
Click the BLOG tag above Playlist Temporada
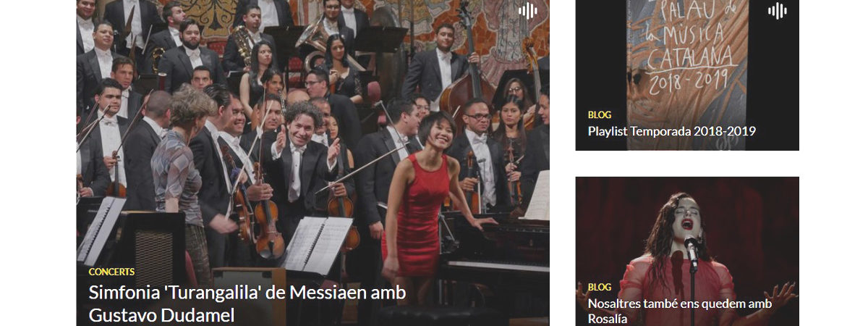tap(600, 114)
